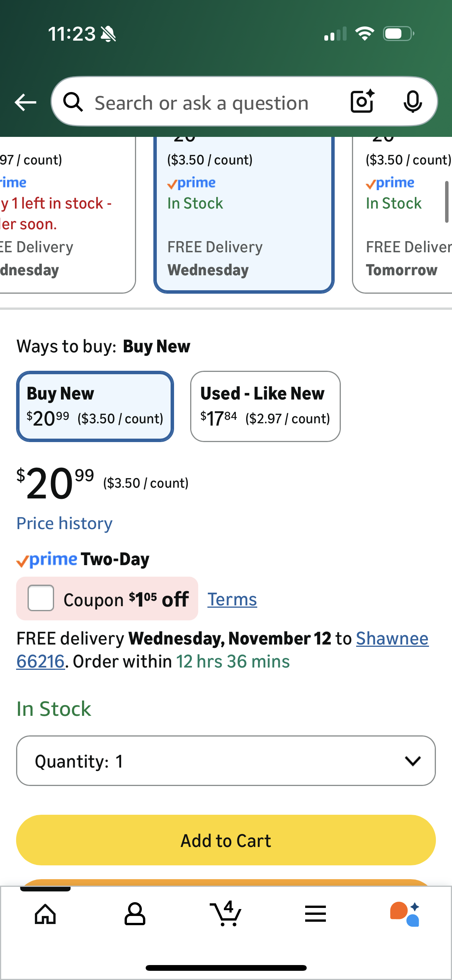Viewport: 452px width, 980px height.
Task: Open the account profile icon
Action: click(135, 914)
